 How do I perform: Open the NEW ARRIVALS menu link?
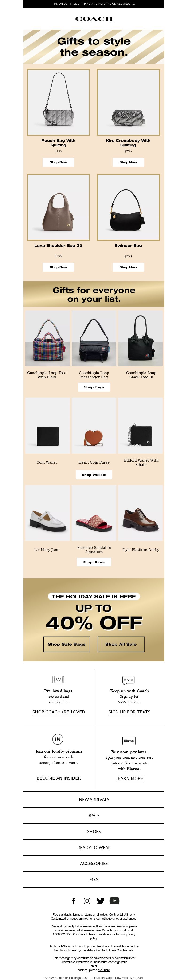point(94,799)
